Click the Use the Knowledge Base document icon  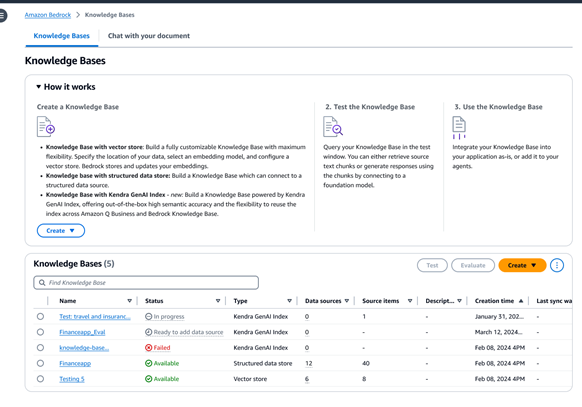tap(459, 128)
